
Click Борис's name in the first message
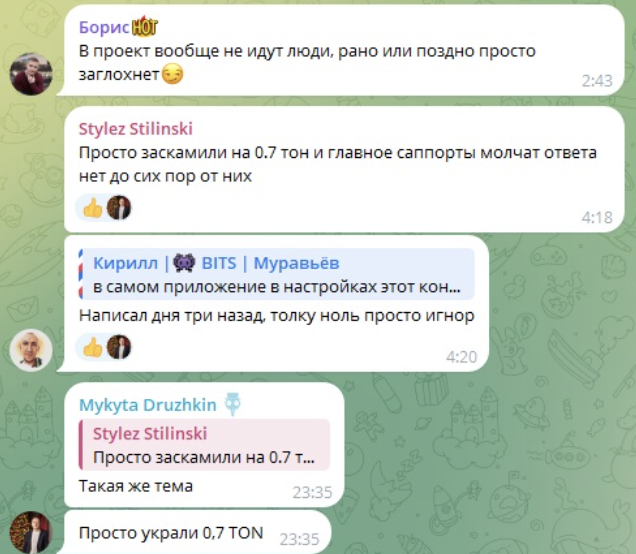point(104,27)
